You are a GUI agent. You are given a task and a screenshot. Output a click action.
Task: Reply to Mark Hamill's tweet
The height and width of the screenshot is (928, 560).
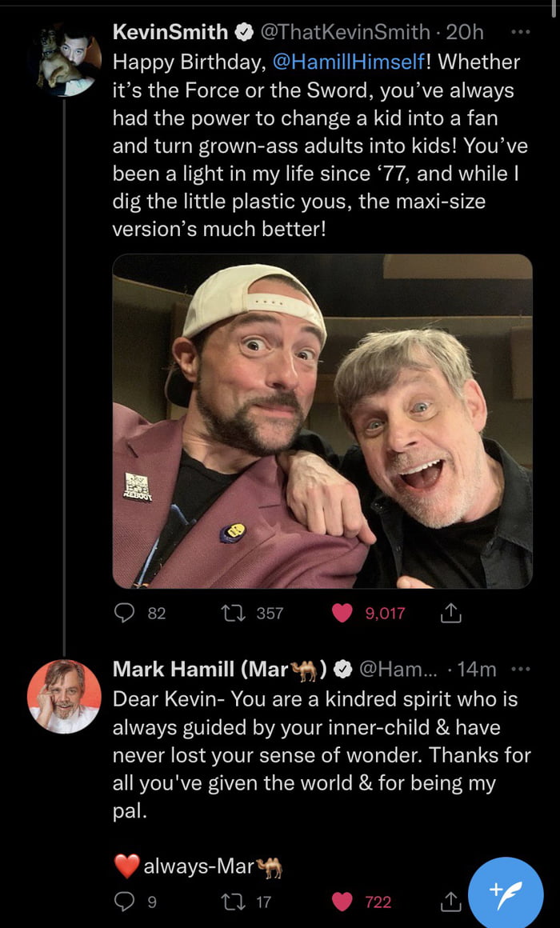tap(125, 902)
